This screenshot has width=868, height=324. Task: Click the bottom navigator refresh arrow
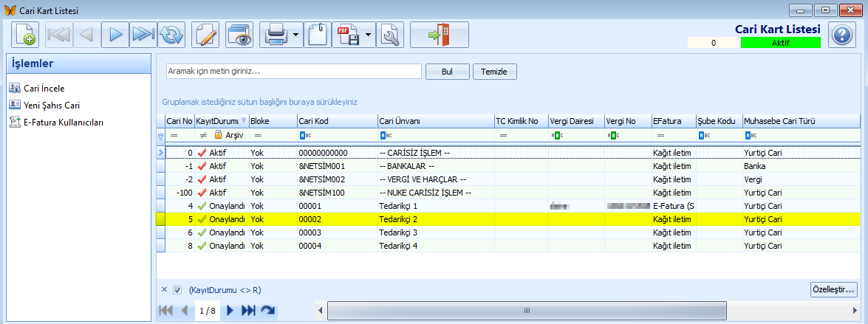coord(268,311)
